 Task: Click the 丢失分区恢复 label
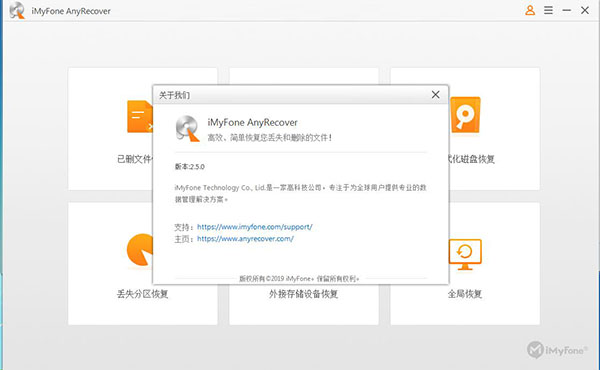coord(142,294)
